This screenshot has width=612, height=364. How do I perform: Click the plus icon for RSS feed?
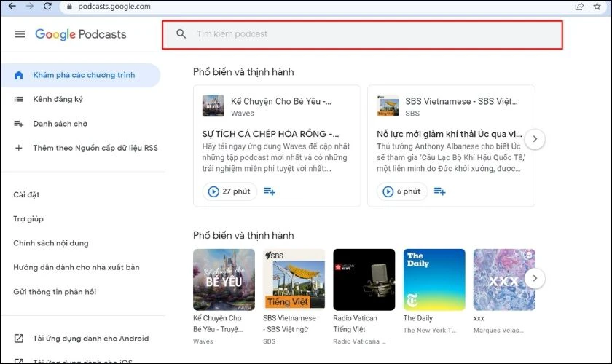point(18,148)
